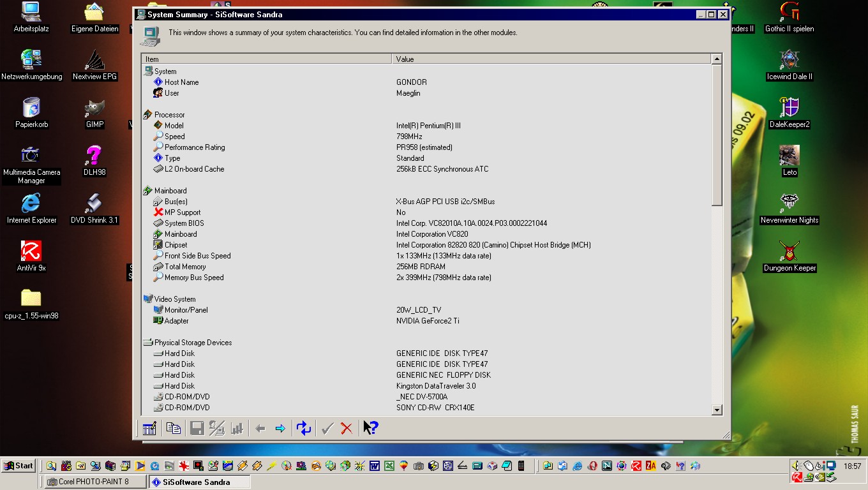Launch Excel from the quick launch bar
This screenshot has height=490, width=868.
(389, 466)
